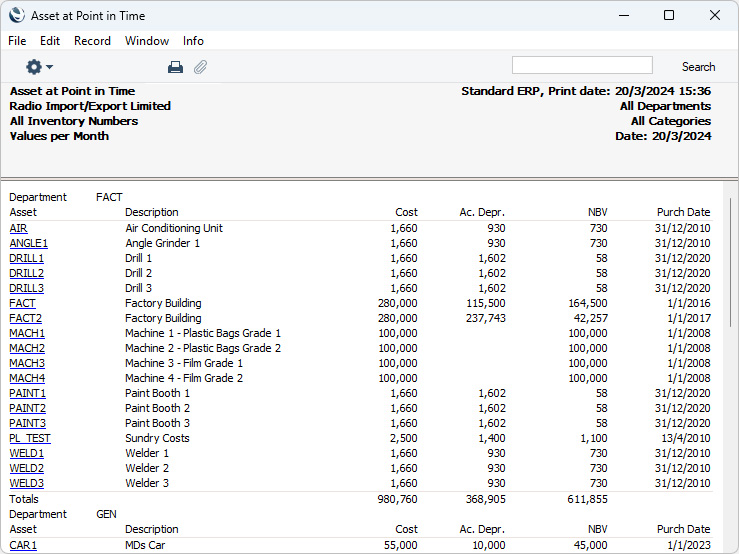Open the Edit menu
The width and height of the screenshot is (739, 554).
(x=50, y=41)
